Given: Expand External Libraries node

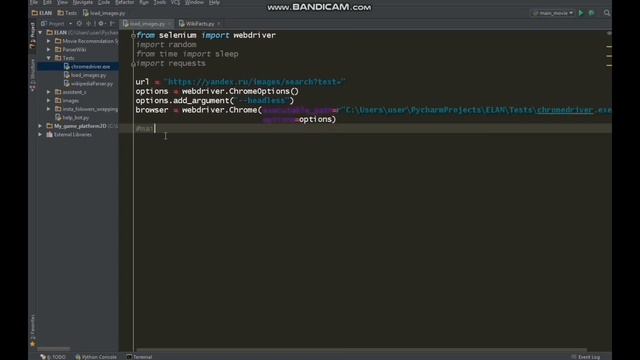Looking at the screenshot, I should [x=40, y=135].
